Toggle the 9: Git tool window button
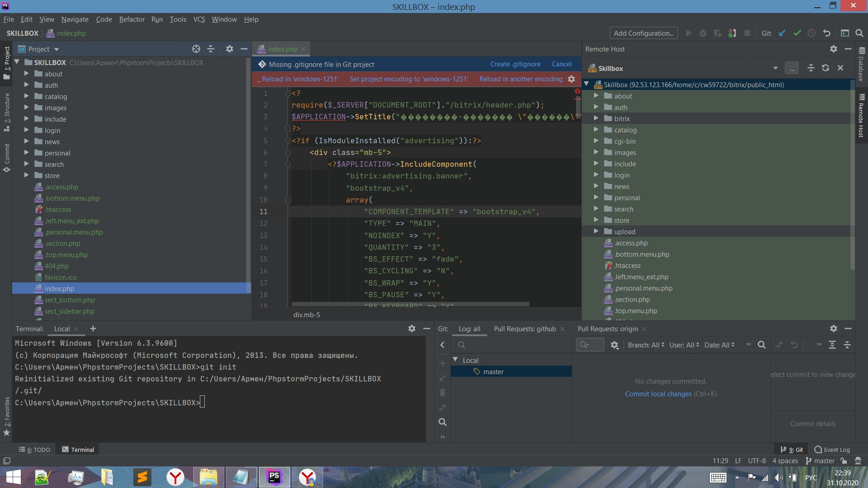This screenshot has height=488, width=868. [x=792, y=450]
